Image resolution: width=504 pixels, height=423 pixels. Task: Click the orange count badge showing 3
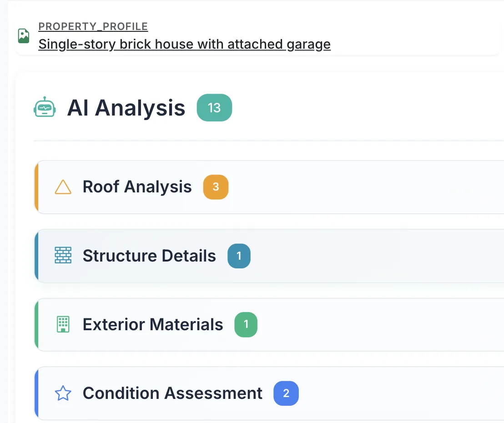pyautogui.click(x=216, y=187)
